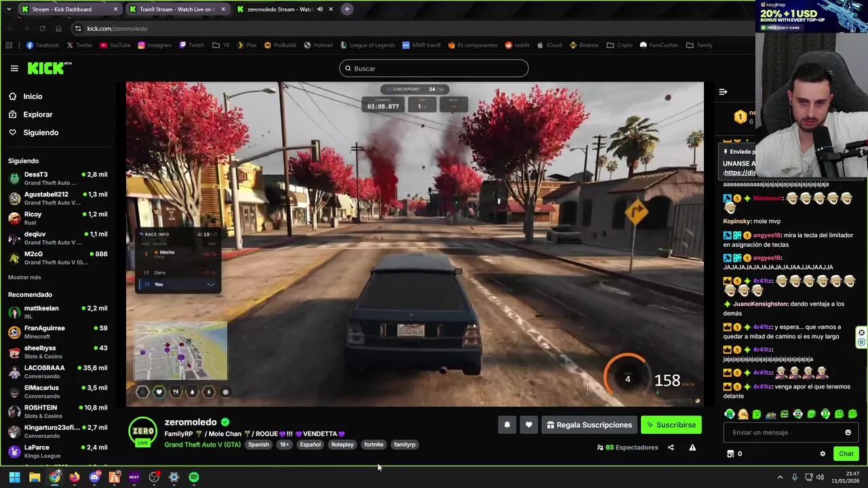The width and height of the screenshot is (868, 488).
Task: Open the Cripto bookmarks folder
Action: pyautogui.click(x=619, y=45)
